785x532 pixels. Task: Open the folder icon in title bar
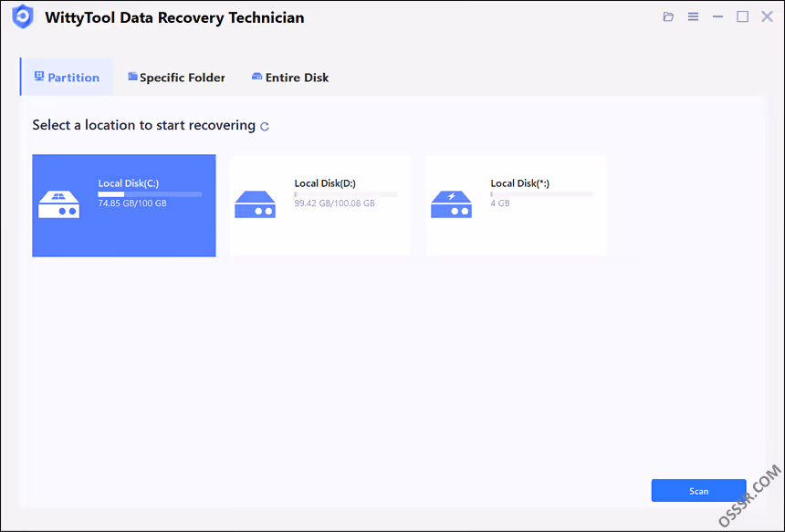[x=668, y=17]
